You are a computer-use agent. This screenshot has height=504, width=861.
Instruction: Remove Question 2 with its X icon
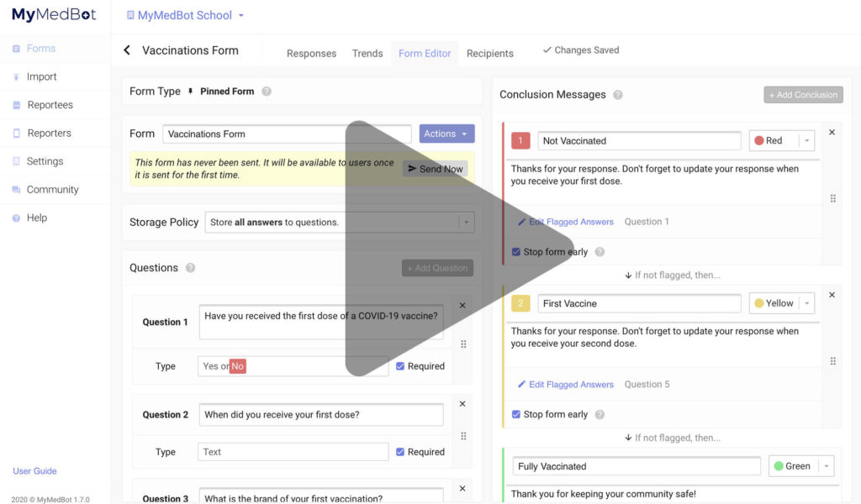point(462,404)
